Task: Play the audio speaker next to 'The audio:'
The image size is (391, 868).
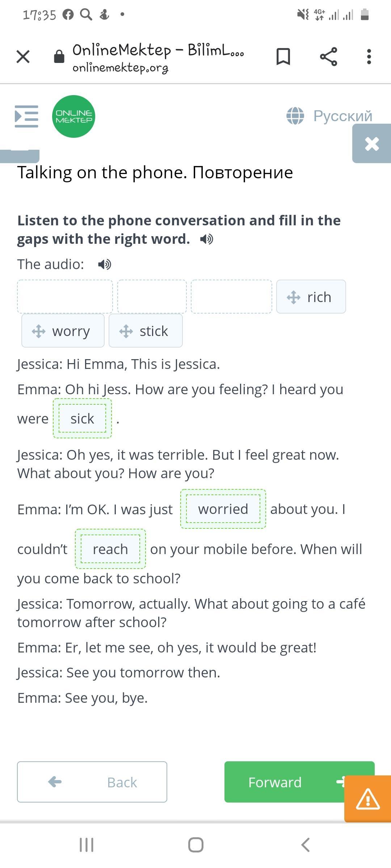Action: (x=105, y=264)
